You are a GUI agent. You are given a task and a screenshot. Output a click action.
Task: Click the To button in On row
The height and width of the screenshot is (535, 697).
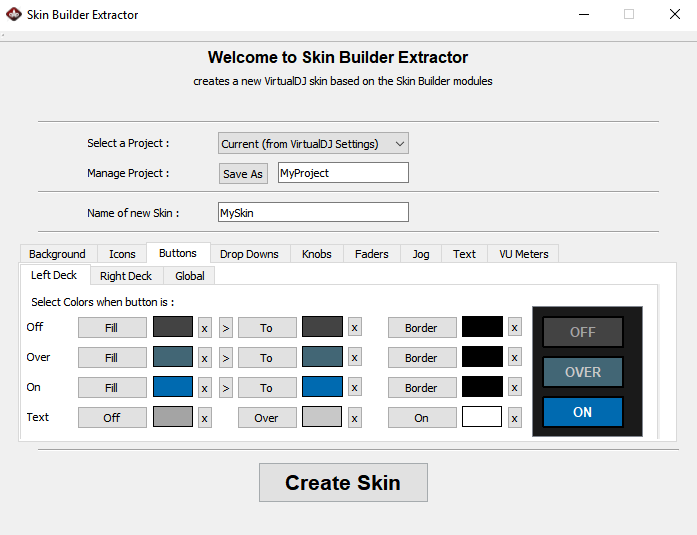point(267,388)
